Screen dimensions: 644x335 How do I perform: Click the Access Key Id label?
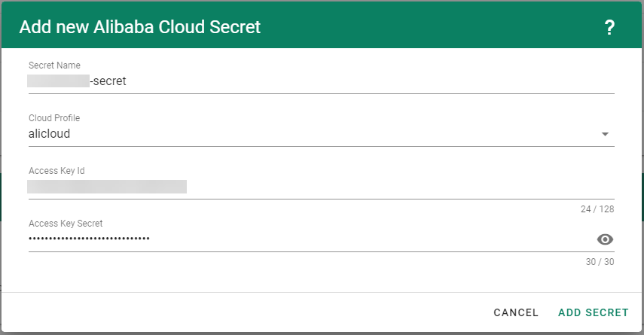pyautogui.click(x=56, y=171)
